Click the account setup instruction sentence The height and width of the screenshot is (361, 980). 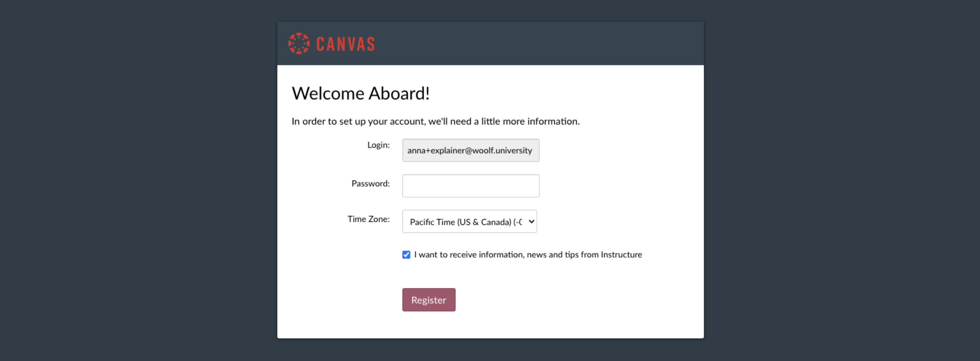[x=436, y=121]
